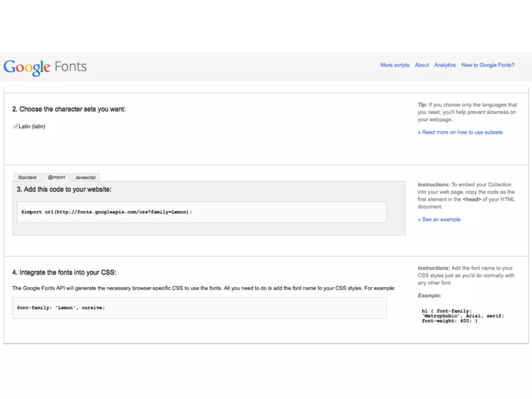Switch to the Javascript code tab

[x=85, y=177]
